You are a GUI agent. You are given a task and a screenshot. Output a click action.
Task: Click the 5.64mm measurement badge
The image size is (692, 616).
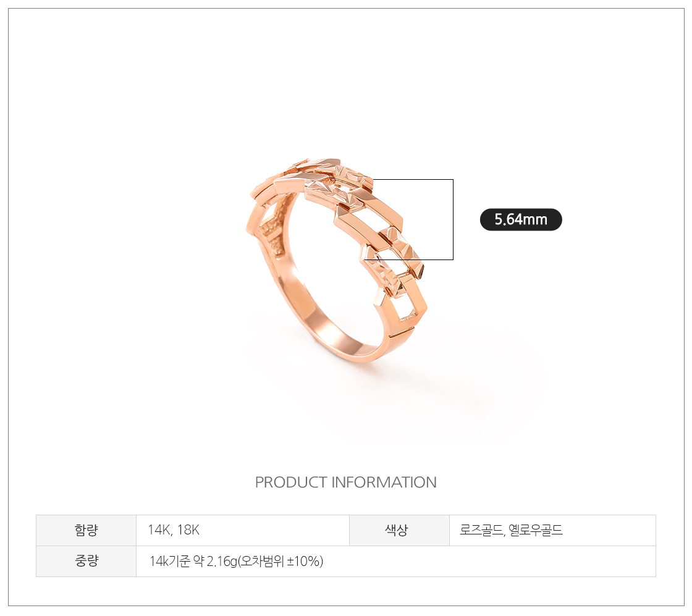click(x=521, y=219)
